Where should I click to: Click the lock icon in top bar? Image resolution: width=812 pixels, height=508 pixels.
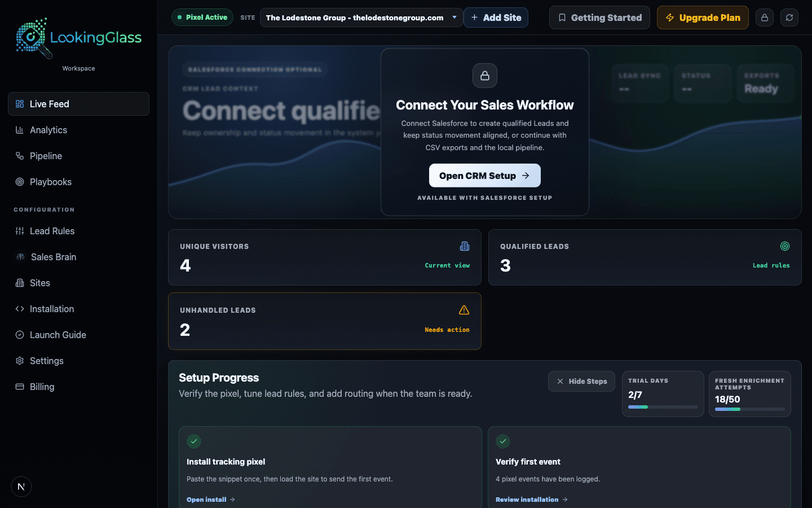765,17
